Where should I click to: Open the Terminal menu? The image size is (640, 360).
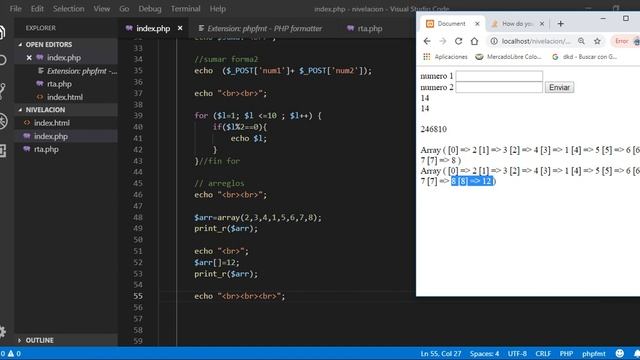click(185, 9)
